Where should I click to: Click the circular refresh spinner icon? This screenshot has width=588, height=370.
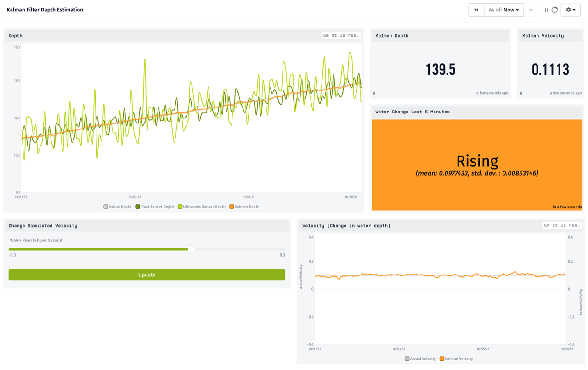554,10
